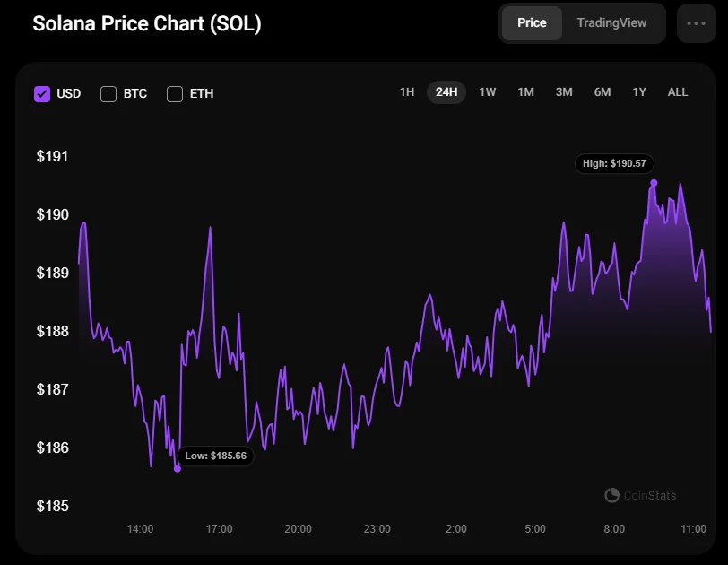
Task: Click the CoinStats logo watermark
Action: 640,495
